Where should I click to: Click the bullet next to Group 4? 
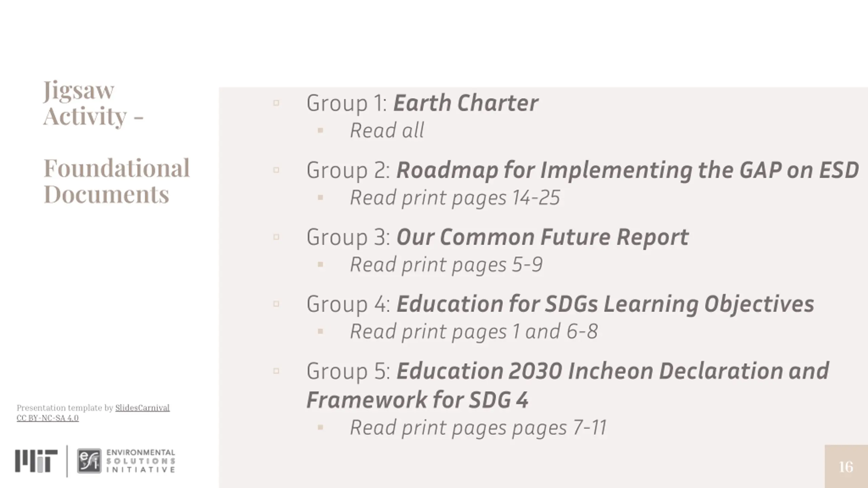coord(276,304)
